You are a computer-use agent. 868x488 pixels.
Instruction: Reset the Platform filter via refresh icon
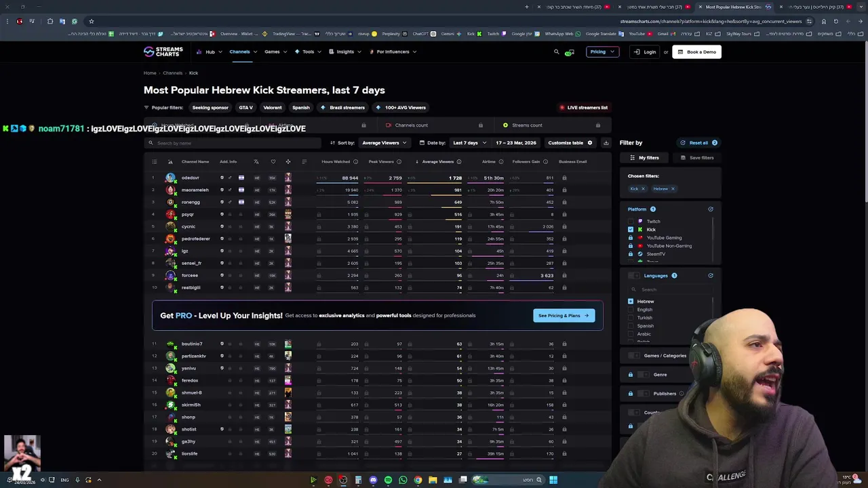[x=711, y=209]
